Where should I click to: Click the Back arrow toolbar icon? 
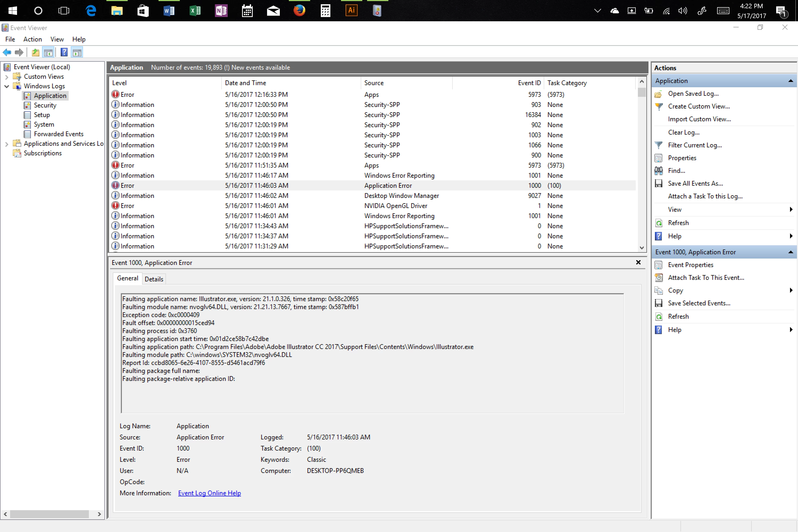pyautogui.click(x=7, y=52)
